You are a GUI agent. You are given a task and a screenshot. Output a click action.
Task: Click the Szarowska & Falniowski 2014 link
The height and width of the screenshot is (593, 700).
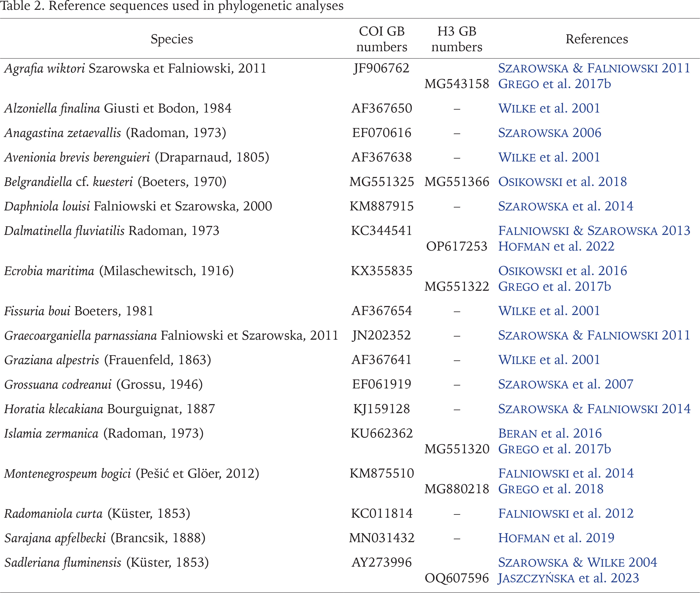pos(594,409)
